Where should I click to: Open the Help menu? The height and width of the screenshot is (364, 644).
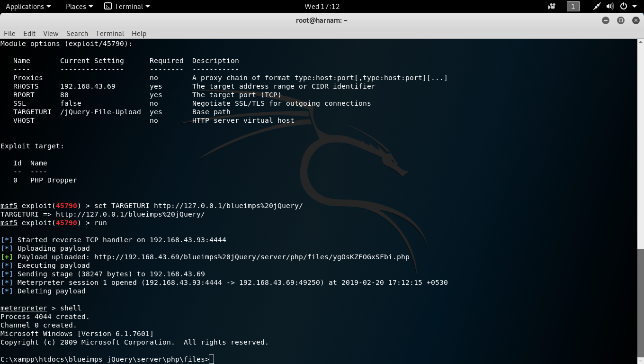point(139,33)
